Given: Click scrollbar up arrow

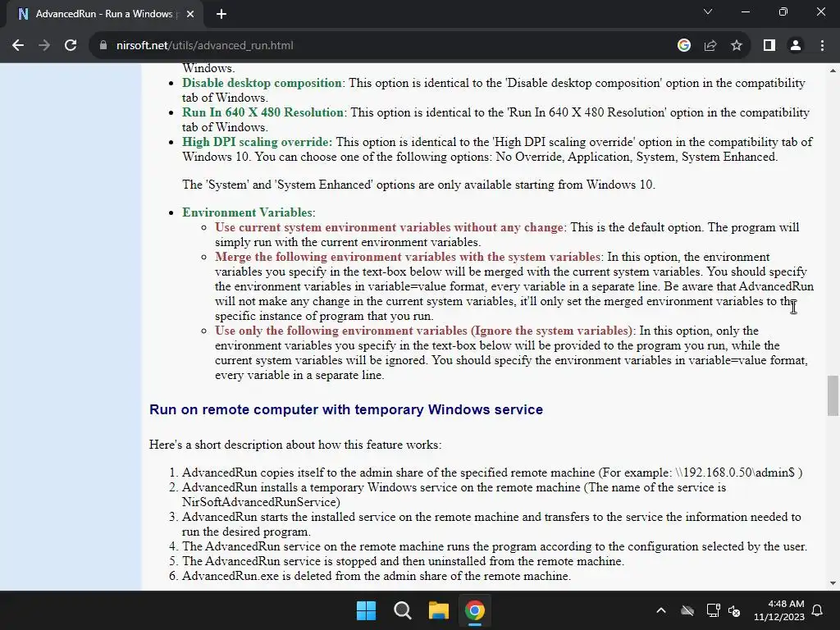Looking at the screenshot, I should coord(833,71).
